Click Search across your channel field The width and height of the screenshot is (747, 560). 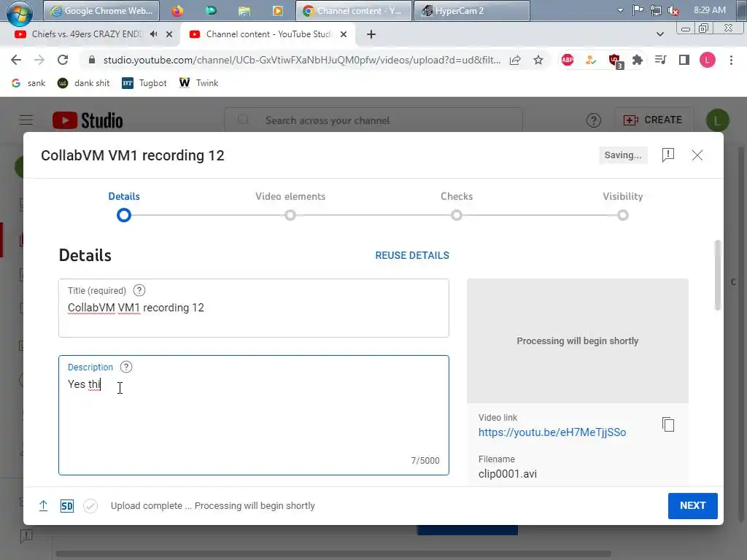(x=373, y=120)
